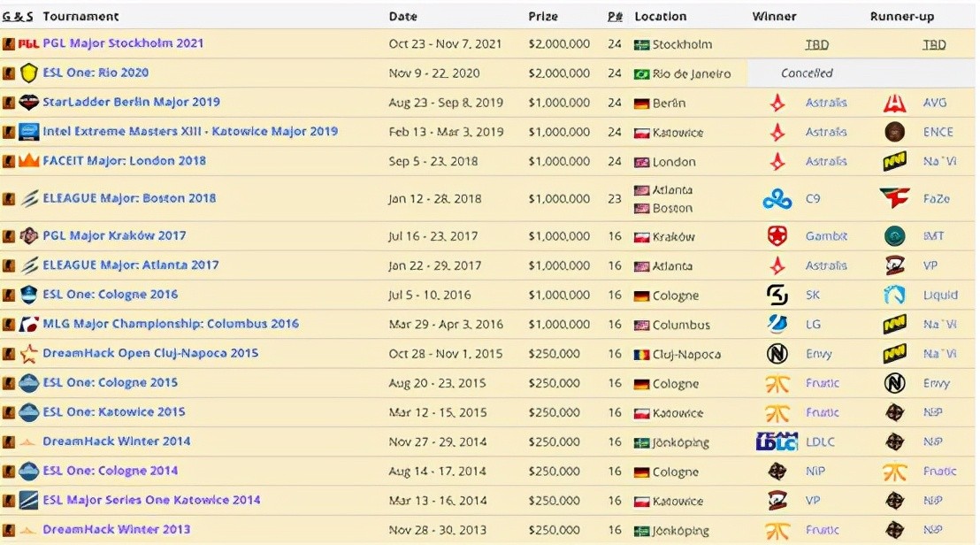Image resolution: width=980 pixels, height=545 pixels.
Task: Click the winner Envy logo in Cluj-Napoca 2015 row
Action: [x=777, y=354]
